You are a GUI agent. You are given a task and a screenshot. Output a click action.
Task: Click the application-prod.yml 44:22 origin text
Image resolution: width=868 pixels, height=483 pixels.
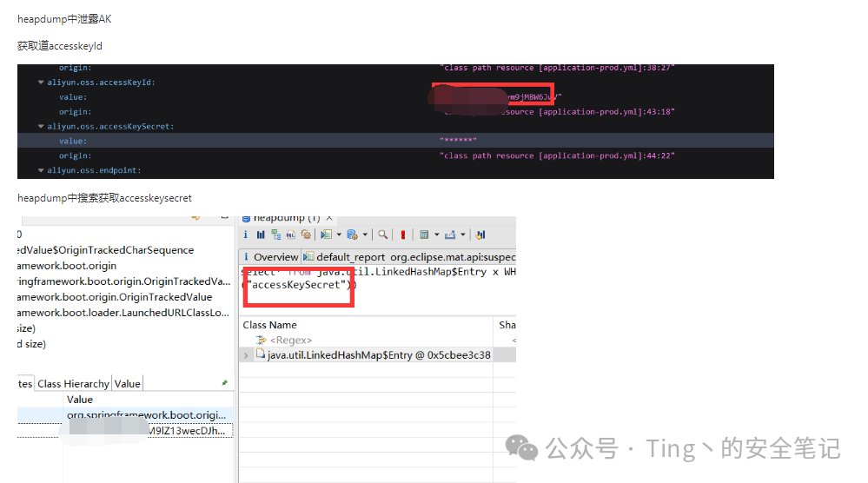(x=557, y=155)
